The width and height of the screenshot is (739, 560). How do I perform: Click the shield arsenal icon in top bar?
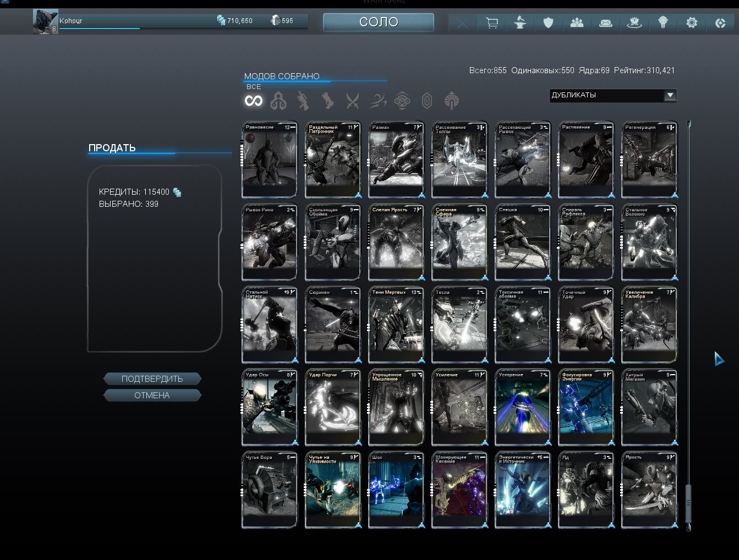click(548, 23)
